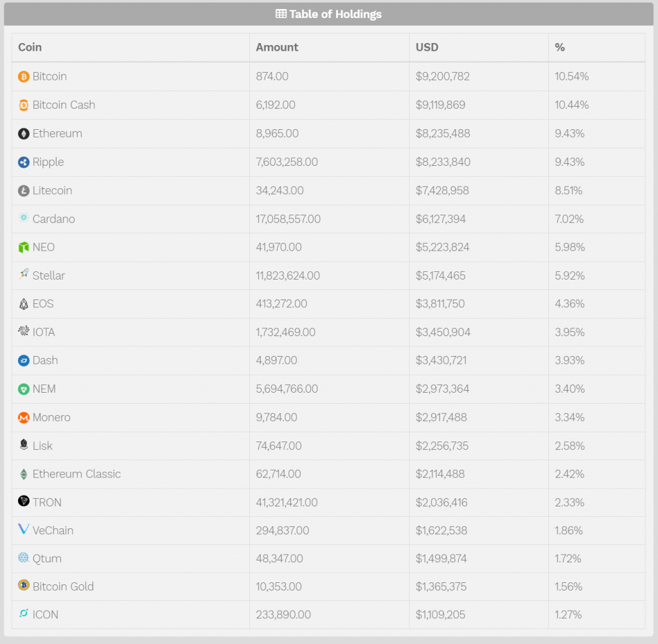Sort by the Coin column header
The width and height of the screenshot is (658, 644).
point(30,47)
